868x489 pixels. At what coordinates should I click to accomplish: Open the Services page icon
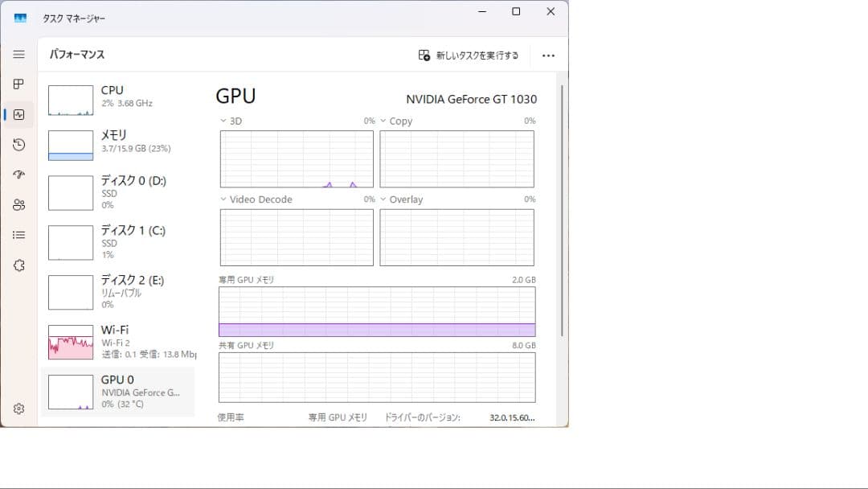click(18, 265)
